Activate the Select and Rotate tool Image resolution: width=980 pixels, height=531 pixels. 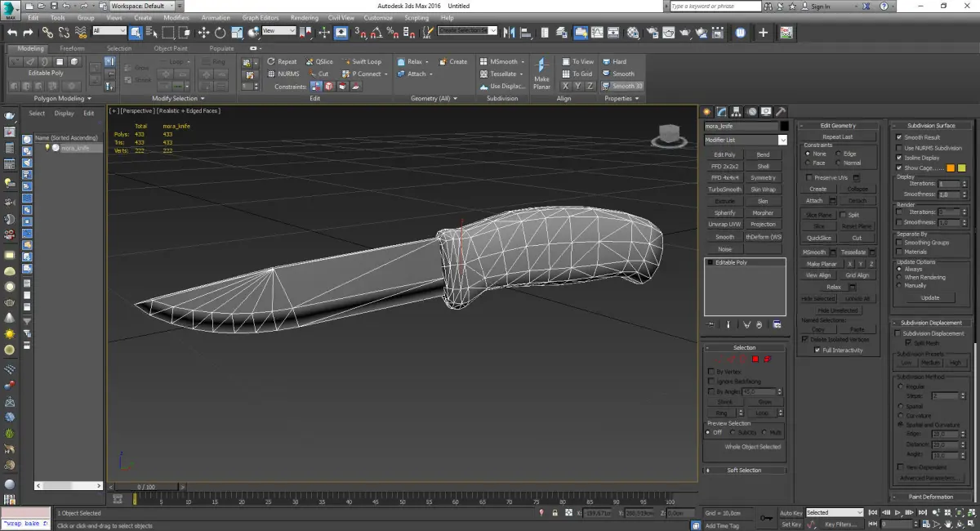pyautogui.click(x=220, y=33)
